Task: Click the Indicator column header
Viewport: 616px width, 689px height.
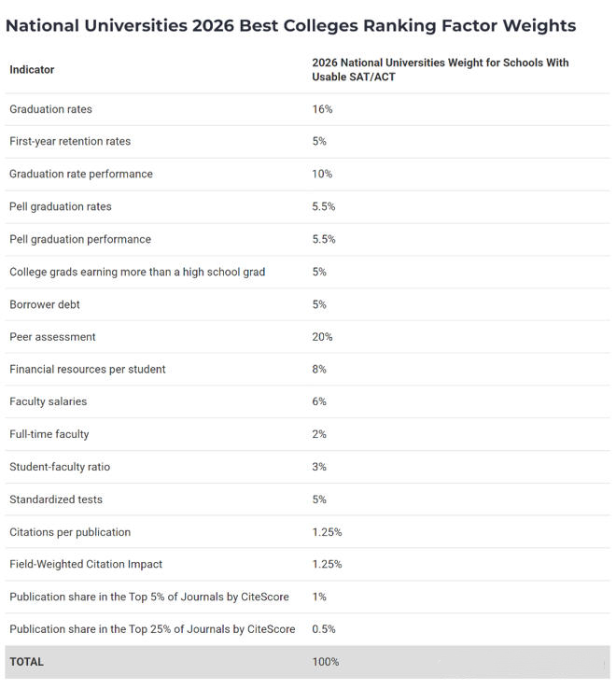Action: tap(32, 70)
